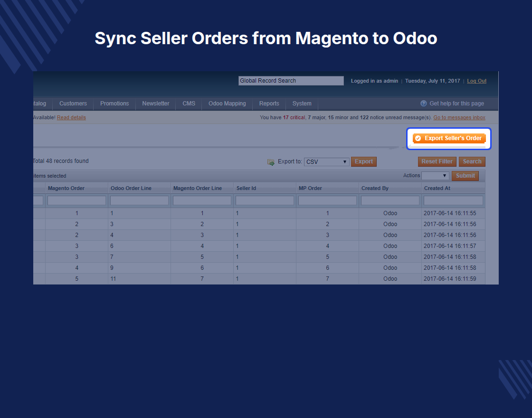Click the Read details link
Image resolution: width=532 pixels, height=418 pixels.
[x=71, y=117]
